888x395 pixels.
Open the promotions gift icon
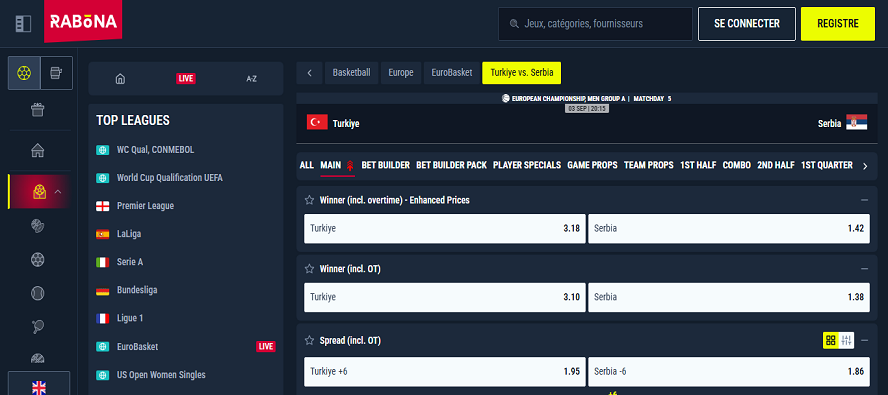pyautogui.click(x=38, y=109)
